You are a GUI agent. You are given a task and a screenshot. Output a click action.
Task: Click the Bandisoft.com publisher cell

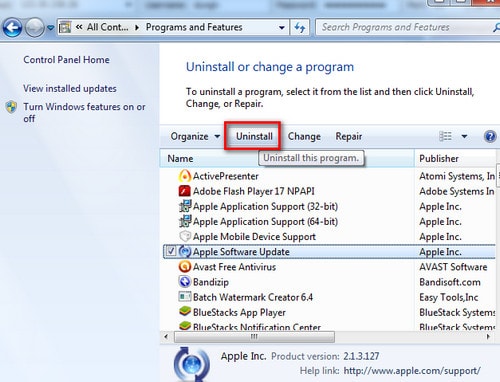click(450, 282)
